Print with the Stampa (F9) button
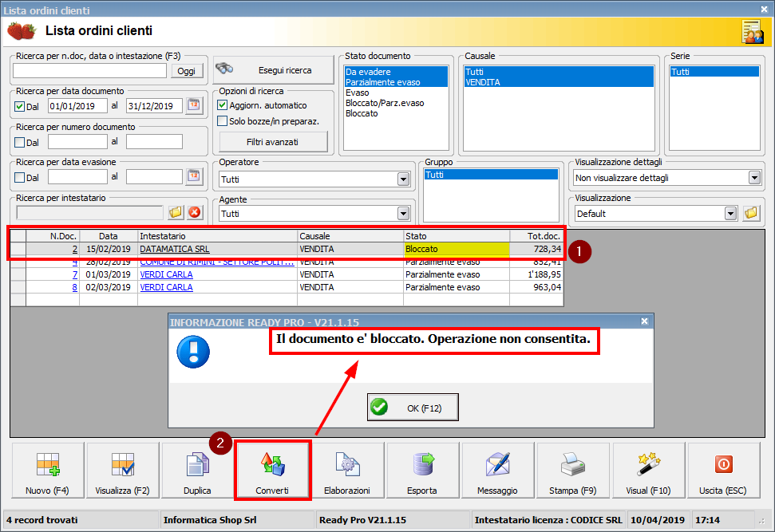This screenshot has width=775, height=532. (572, 471)
